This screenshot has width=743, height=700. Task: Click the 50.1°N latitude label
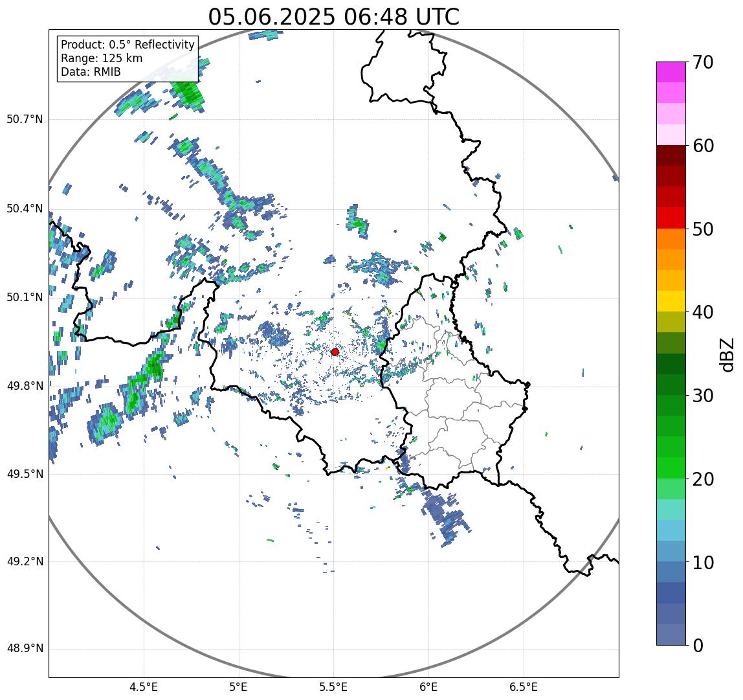click(x=25, y=297)
